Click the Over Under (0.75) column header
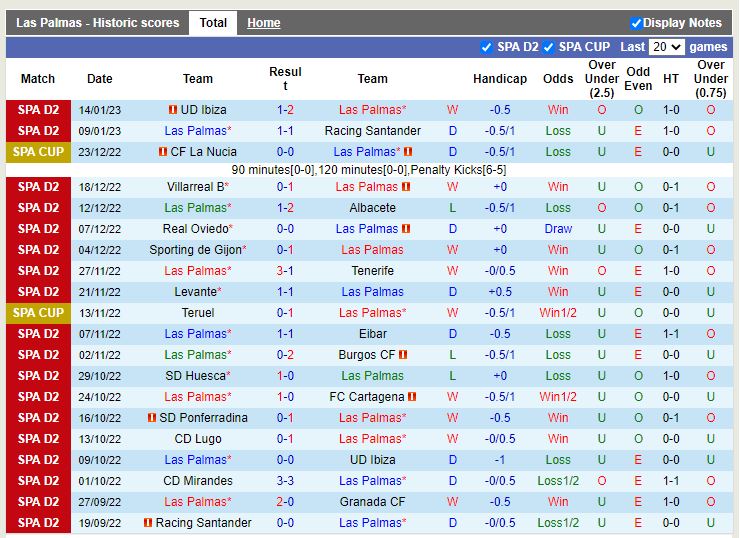 click(711, 78)
